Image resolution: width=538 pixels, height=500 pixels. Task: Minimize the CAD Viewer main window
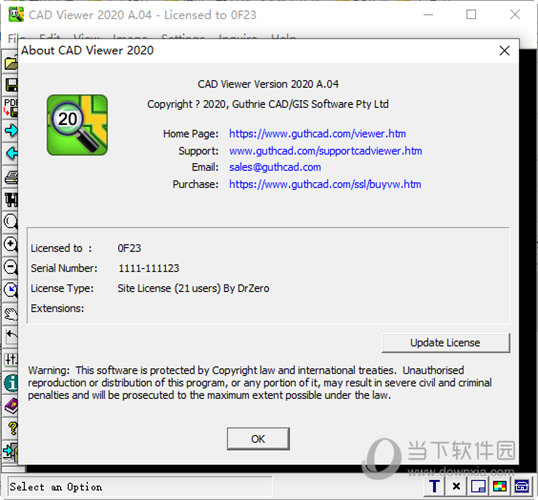(x=428, y=14)
